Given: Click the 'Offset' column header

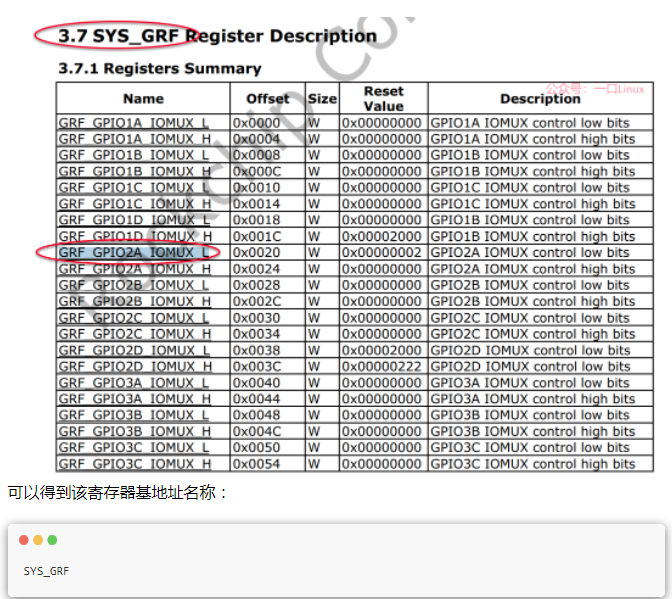Looking at the screenshot, I should tap(267, 99).
